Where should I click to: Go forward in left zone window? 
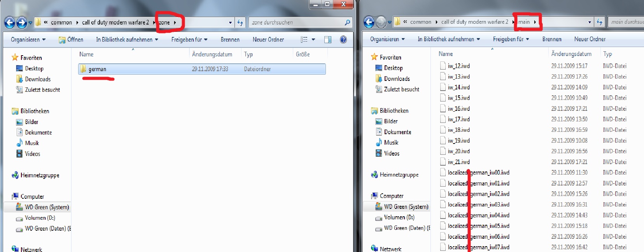pyautogui.click(x=22, y=23)
